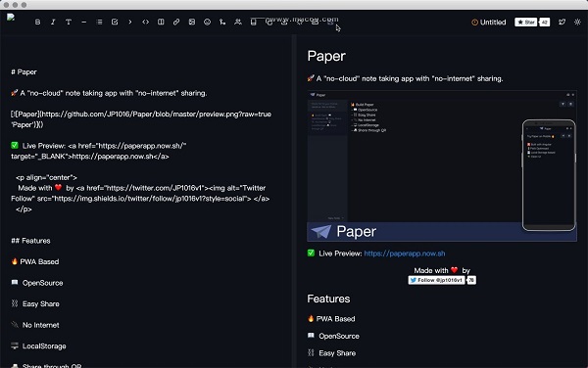Click the "</p>" closing tag in the editor
588x368 pixels.
(x=24, y=209)
